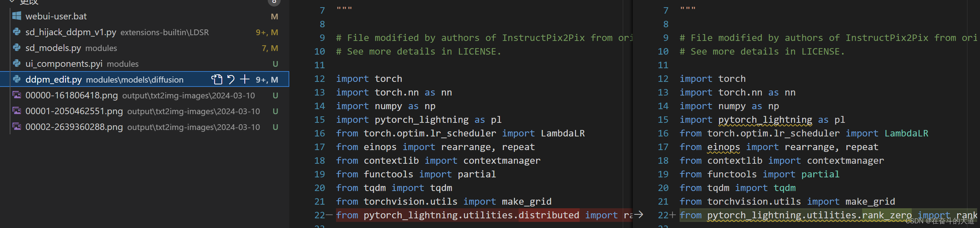
Task: Click added word 'rank_zero' on modified line 22
Action: (x=887, y=215)
